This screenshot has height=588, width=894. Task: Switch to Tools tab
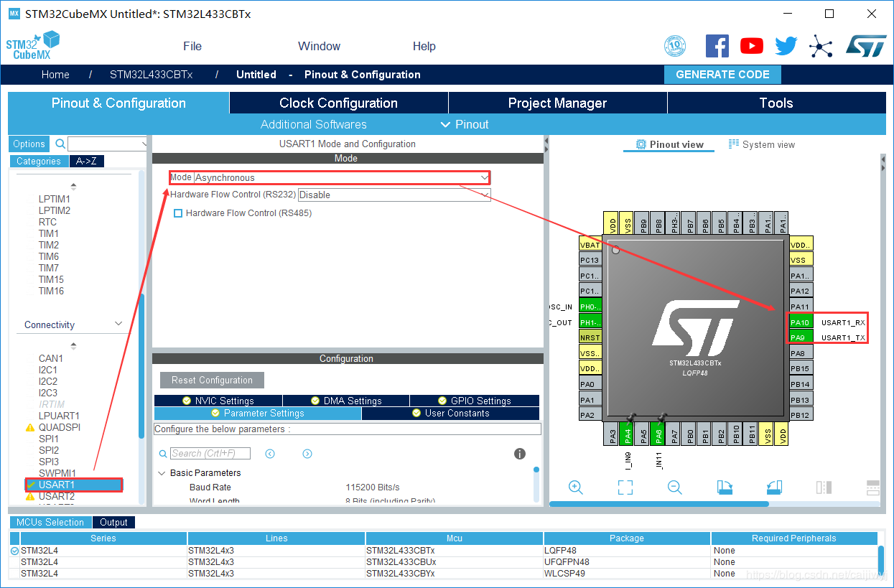pos(776,103)
